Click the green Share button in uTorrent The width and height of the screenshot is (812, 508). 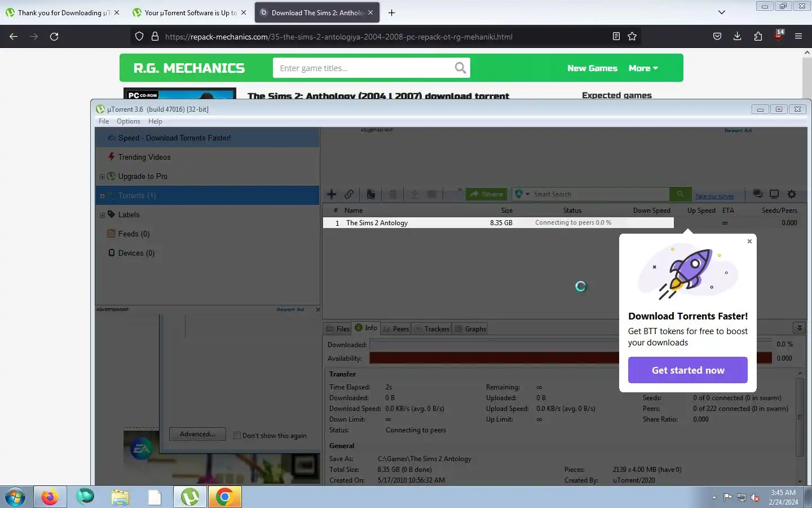click(486, 194)
